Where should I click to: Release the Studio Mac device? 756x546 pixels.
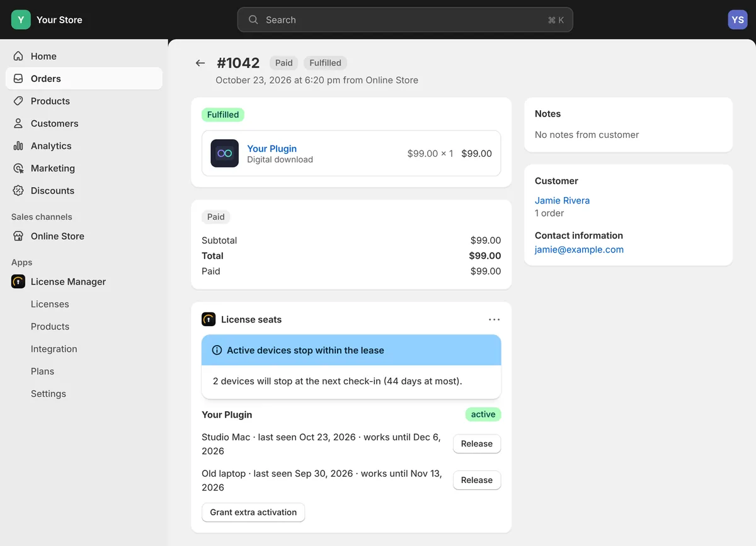point(477,443)
